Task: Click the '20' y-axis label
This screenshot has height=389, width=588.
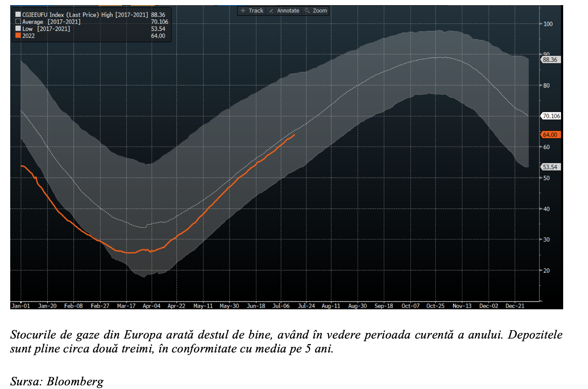Action: [547, 270]
